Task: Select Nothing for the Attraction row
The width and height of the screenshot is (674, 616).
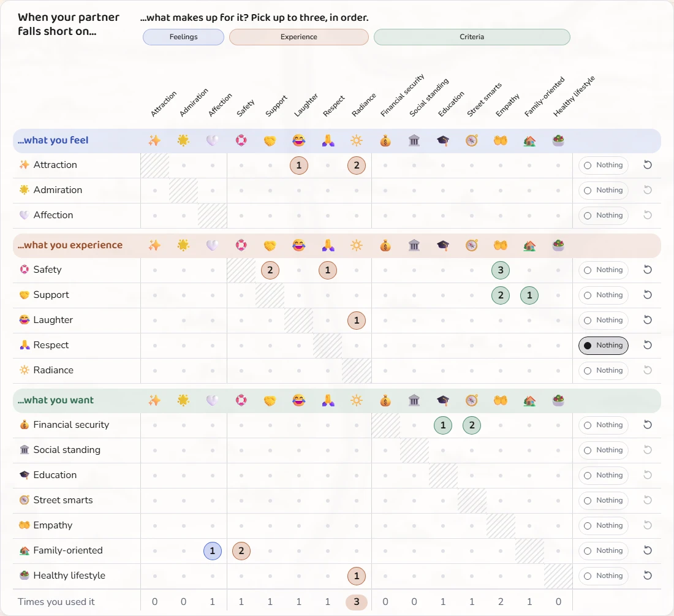Action: pos(604,165)
